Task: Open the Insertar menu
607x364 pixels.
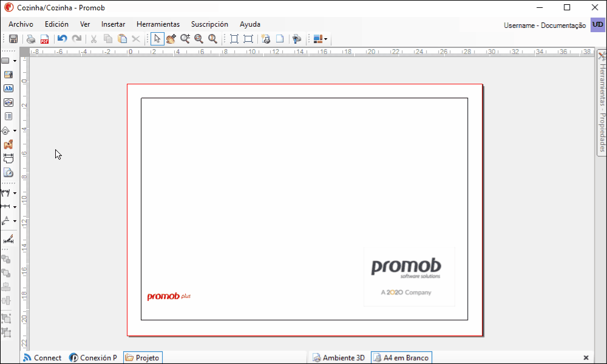Action: tap(113, 24)
